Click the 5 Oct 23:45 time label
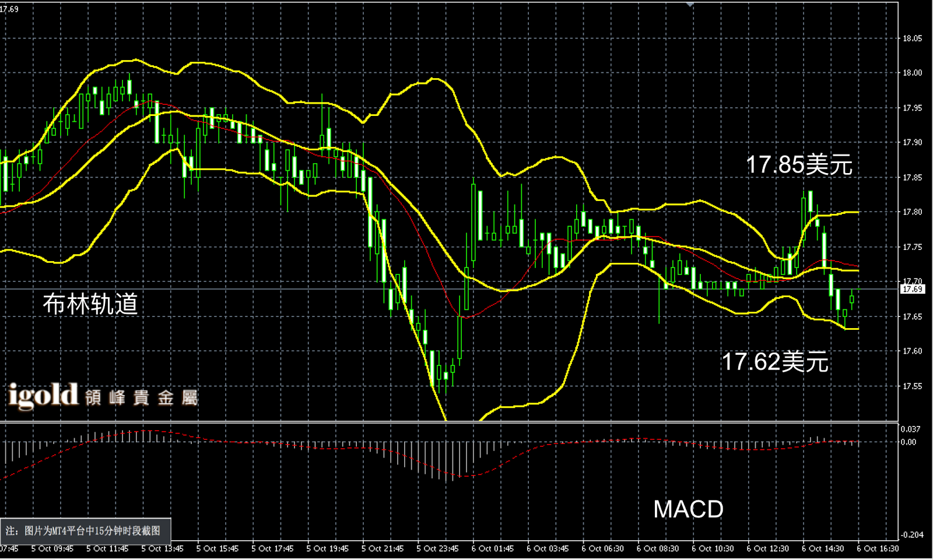 tap(437, 549)
